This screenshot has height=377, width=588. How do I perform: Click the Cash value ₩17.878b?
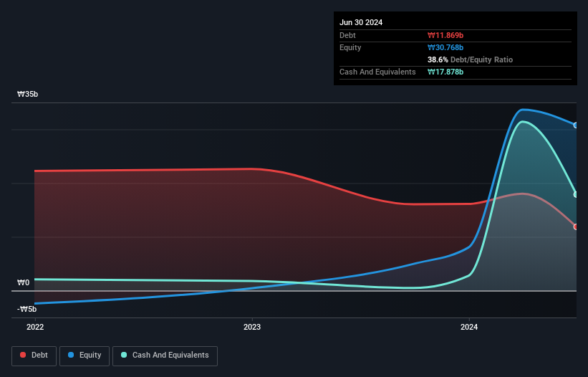445,72
